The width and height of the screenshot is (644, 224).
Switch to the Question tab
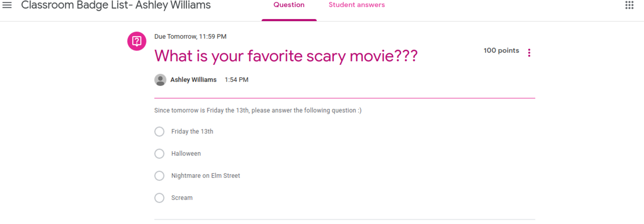pyautogui.click(x=289, y=5)
